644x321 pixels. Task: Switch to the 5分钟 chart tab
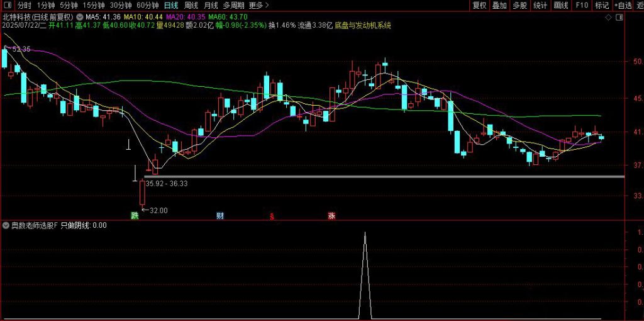pyautogui.click(x=69, y=6)
